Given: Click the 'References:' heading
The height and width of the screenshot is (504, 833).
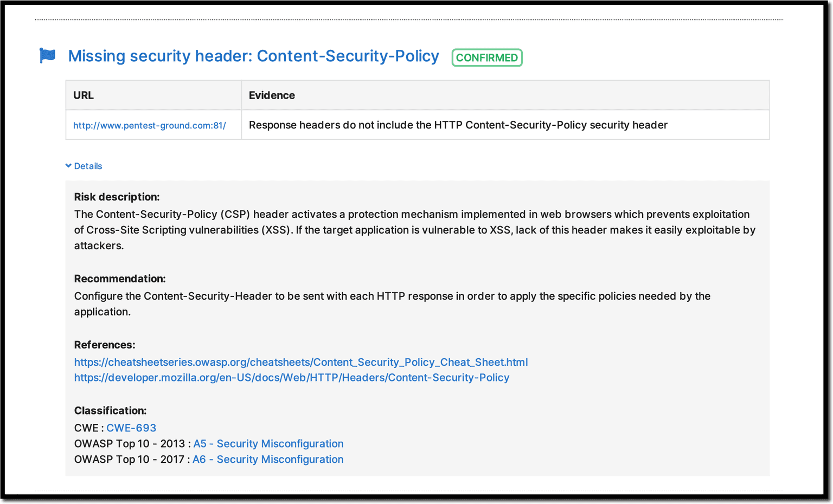Looking at the screenshot, I should 105,345.
